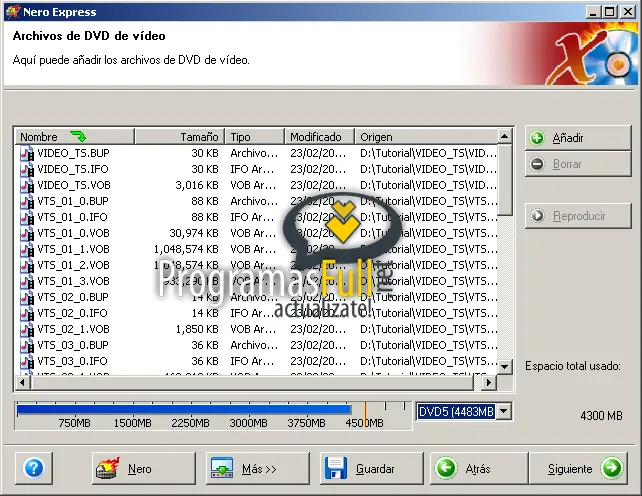Click the file icon of VTS_01_3.VOB
This screenshot has height=496, width=642.
coord(27,281)
